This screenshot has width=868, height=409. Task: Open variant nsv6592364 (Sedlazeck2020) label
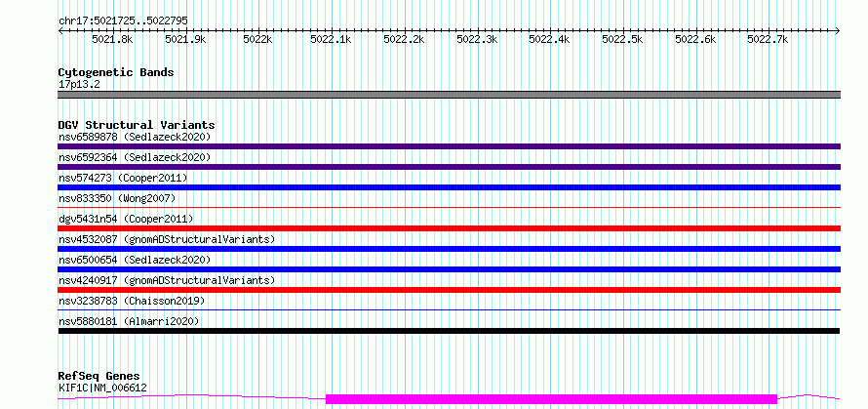coord(135,157)
